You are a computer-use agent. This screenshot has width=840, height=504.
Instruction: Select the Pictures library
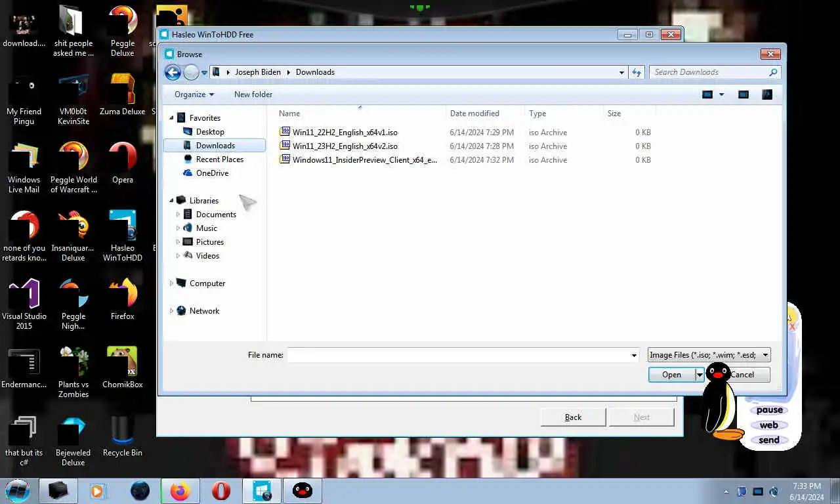209,242
